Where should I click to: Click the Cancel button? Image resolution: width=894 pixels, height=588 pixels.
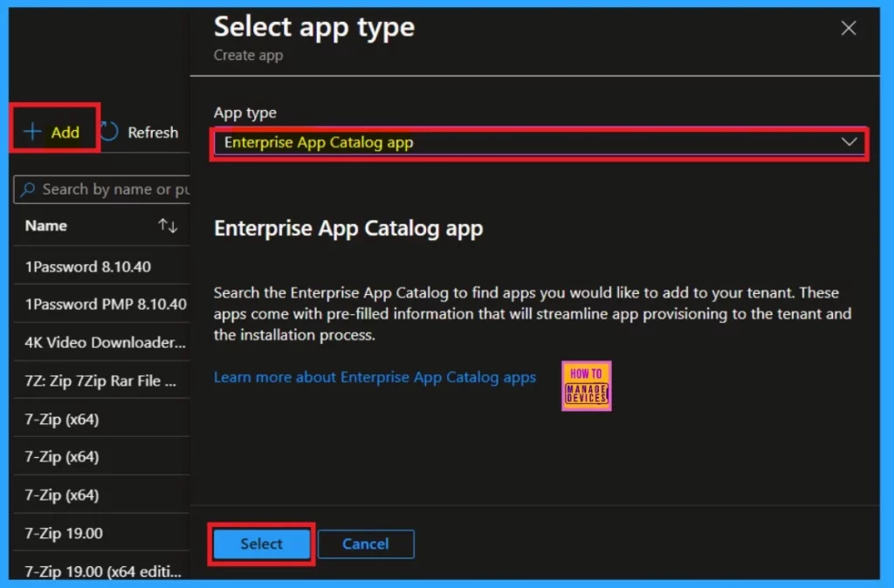tap(366, 544)
